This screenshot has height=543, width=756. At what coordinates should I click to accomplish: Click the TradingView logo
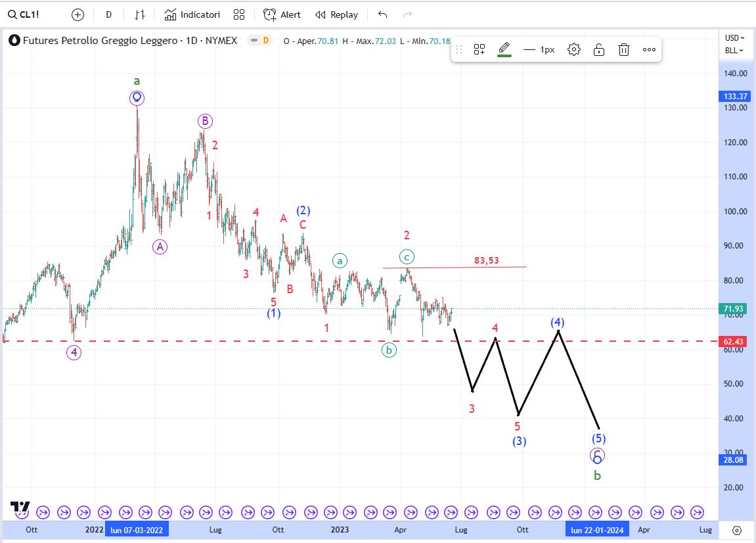20,507
